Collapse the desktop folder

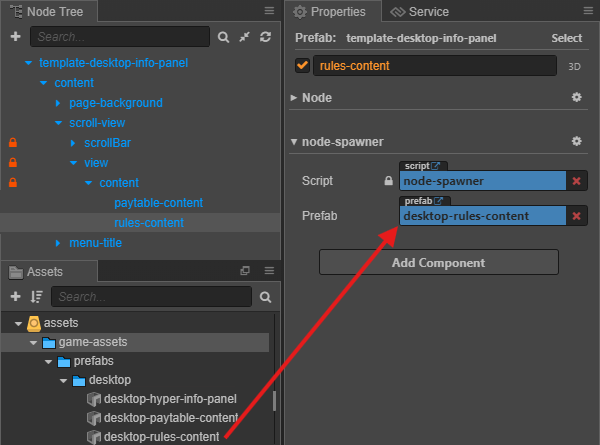pos(64,380)
